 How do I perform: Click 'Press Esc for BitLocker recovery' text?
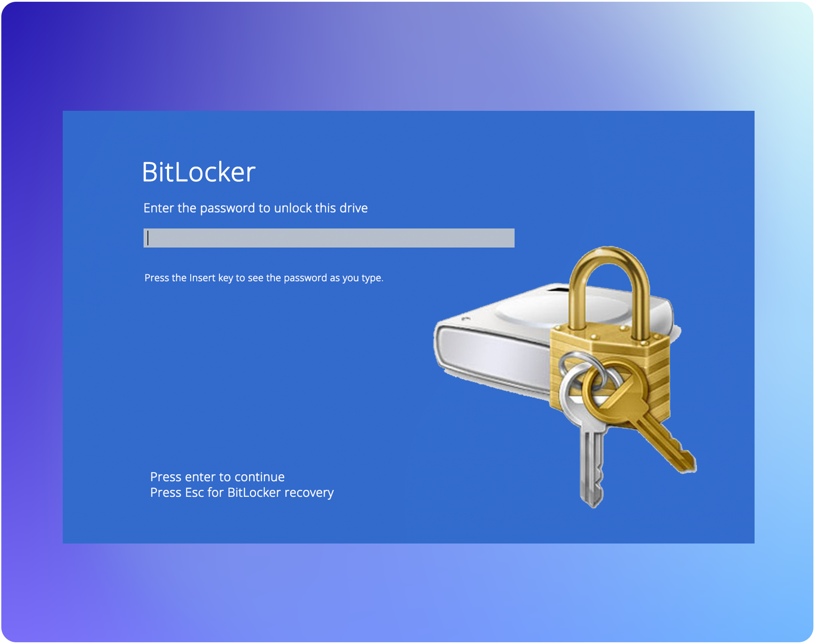click(x=242, y=492)
